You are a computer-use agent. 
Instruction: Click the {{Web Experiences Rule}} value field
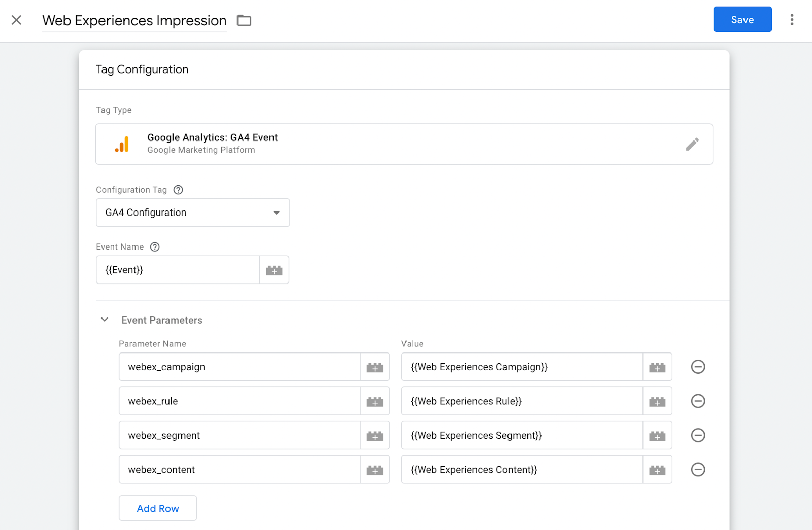(522, 401)
